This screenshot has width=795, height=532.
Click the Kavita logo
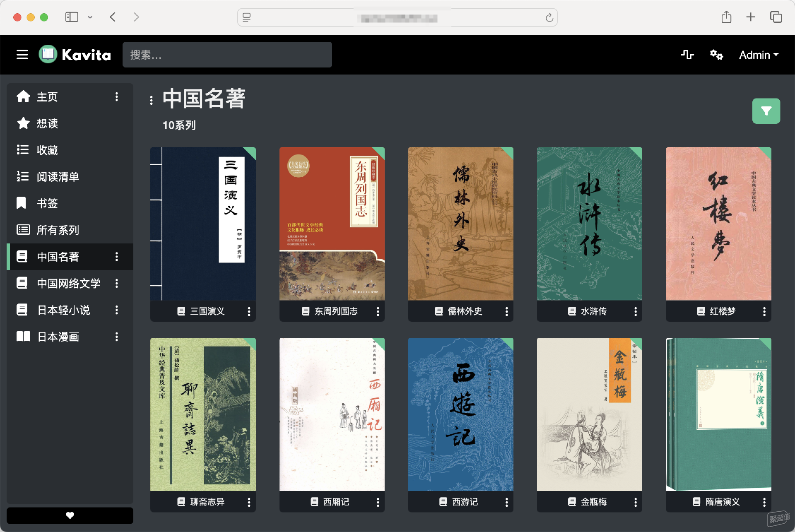[75, 55]
